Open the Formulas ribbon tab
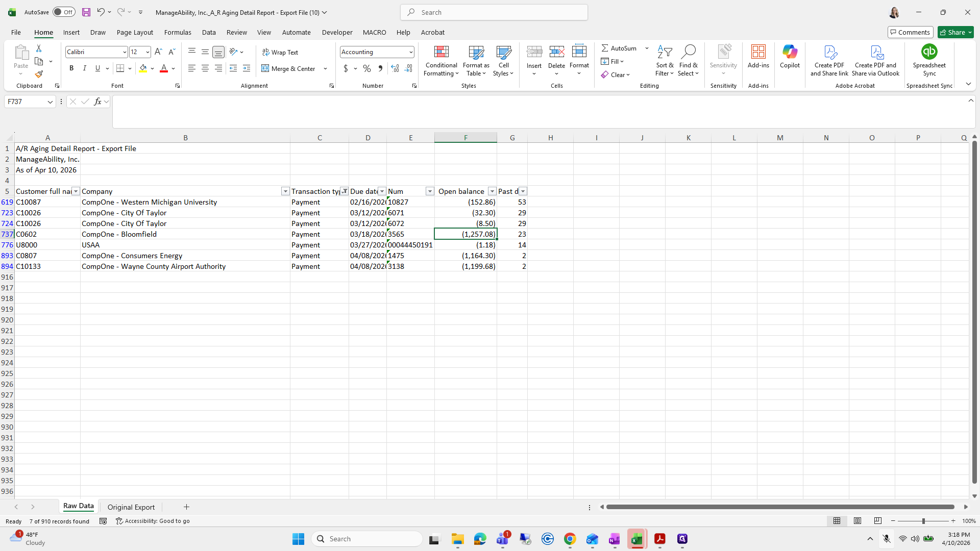Viewport: 980px width, 551px height. pyautogui.click(x=178, y=32)
